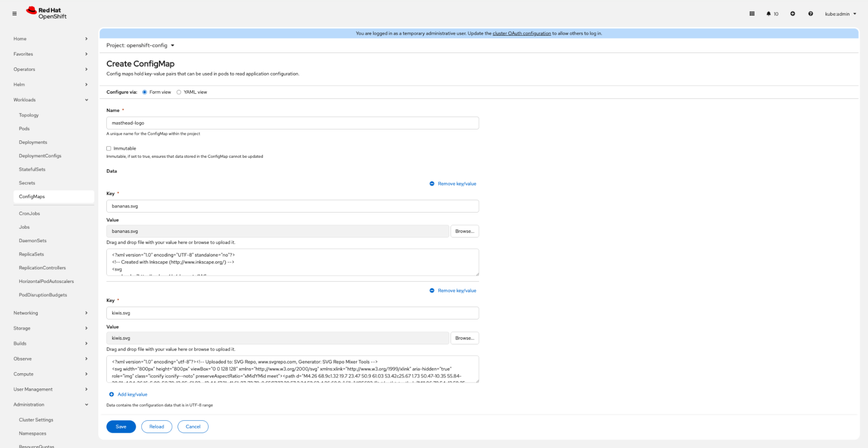Open the help question mark menu
Viewport: 868px width, 448px height.
point(810,13)
